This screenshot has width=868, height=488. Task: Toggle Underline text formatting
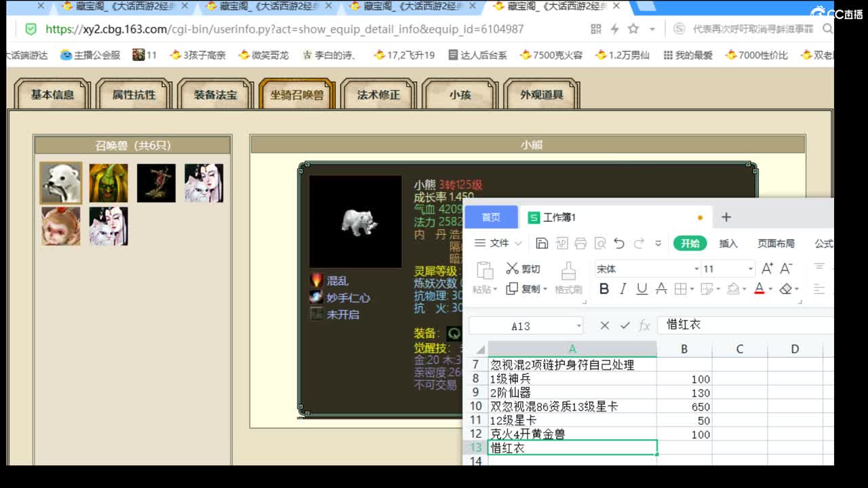[x=642, y=289]
